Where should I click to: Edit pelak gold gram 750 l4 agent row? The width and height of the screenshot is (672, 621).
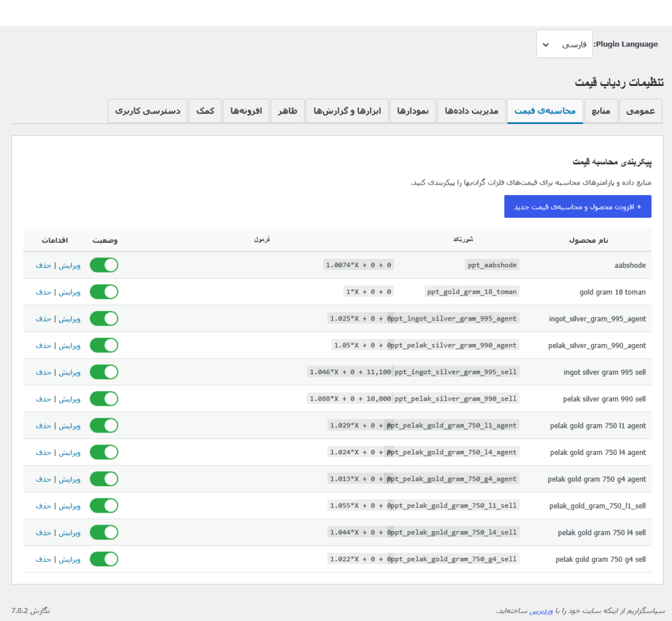coord(70,452)
